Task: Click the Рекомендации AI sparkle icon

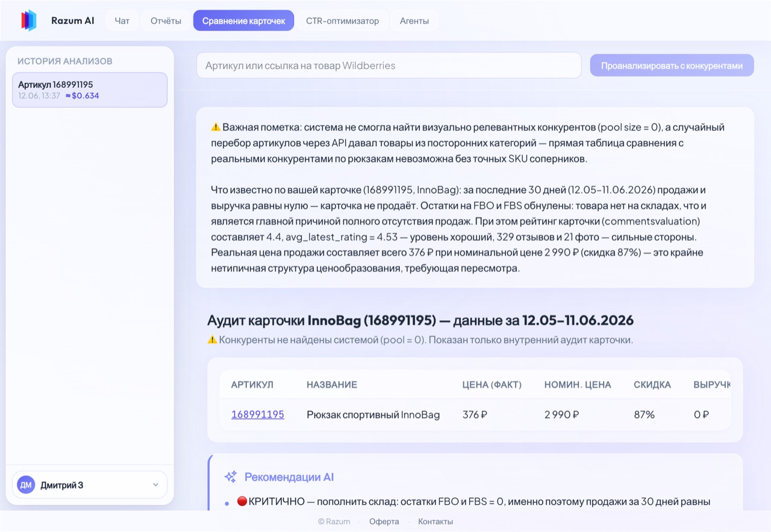Action: coord(230,477)
